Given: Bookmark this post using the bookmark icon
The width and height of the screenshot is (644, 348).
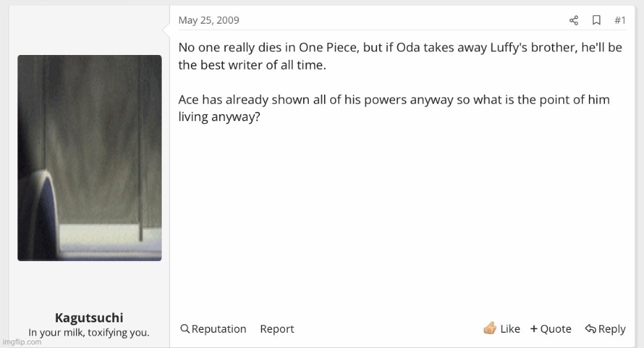Looking at the screenshot, I should pos(597,20).
